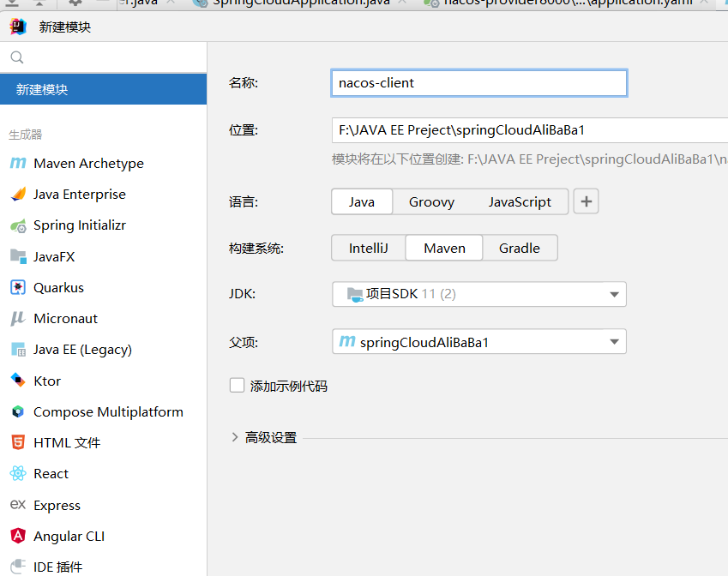This screenshot has height=576, width=728.
Task: Click the Ktor generator icon
Action: point(18,380)
